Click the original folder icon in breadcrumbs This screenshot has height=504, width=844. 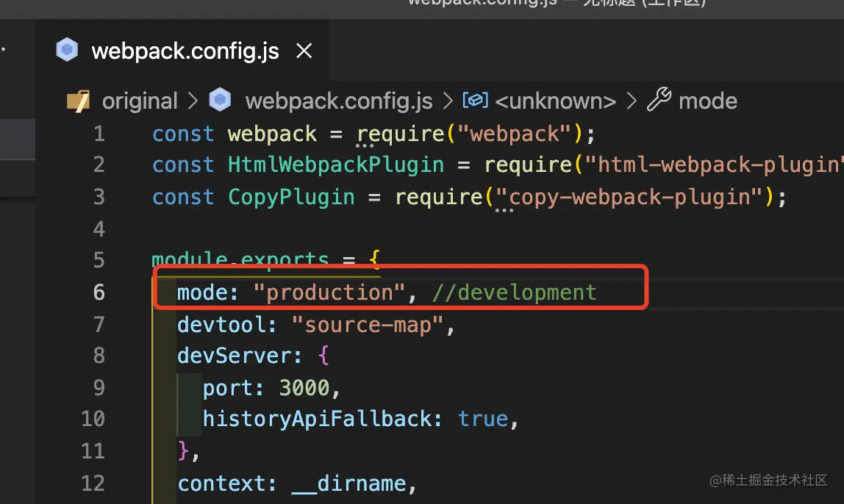[x=78, y=101]
